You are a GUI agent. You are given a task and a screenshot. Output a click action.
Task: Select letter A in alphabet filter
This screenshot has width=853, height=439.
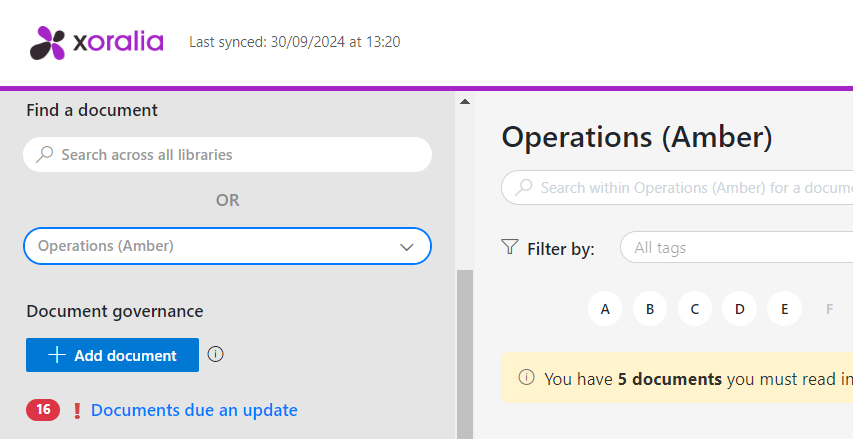[x=605, y=309]
